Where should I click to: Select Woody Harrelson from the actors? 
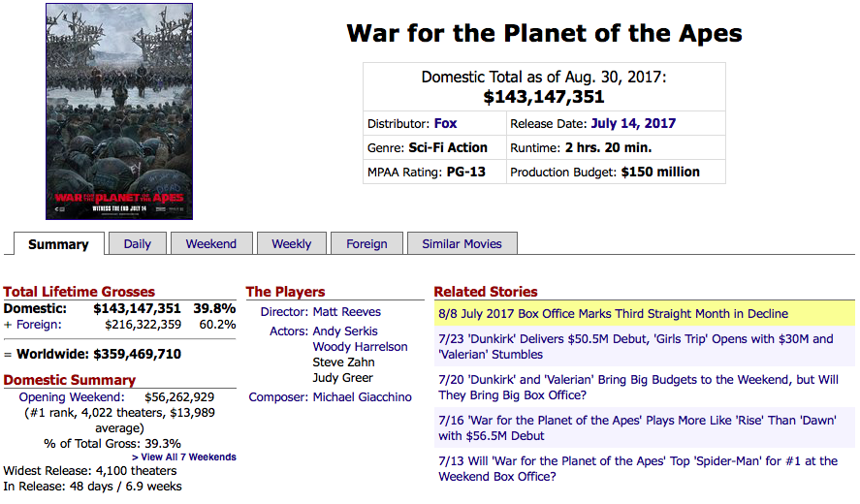(x=360, y=347)
